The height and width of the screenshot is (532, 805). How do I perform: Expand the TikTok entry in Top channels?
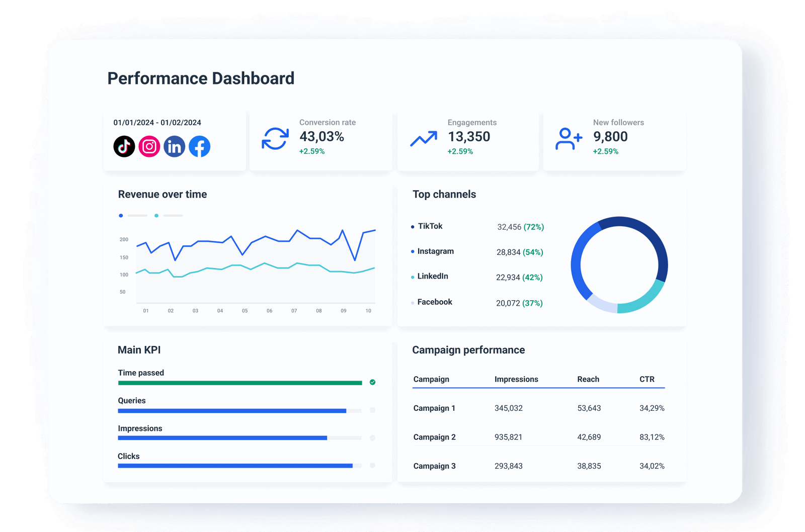(430, 226)
